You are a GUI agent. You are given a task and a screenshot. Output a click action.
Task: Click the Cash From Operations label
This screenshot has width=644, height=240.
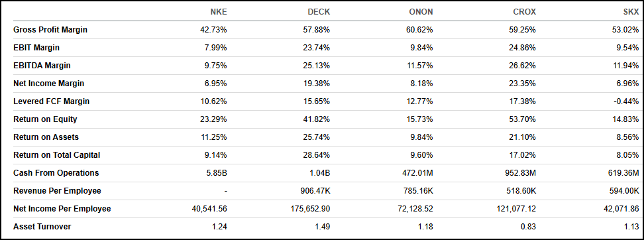[56, 173]
